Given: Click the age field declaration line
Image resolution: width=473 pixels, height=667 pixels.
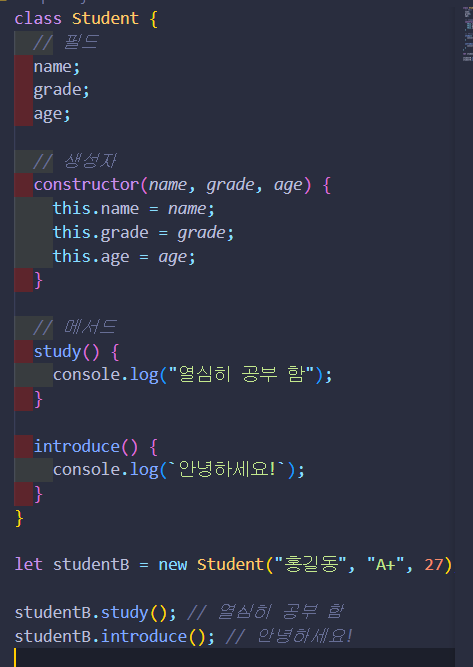Looking at the screenshot, I should 52,114.
